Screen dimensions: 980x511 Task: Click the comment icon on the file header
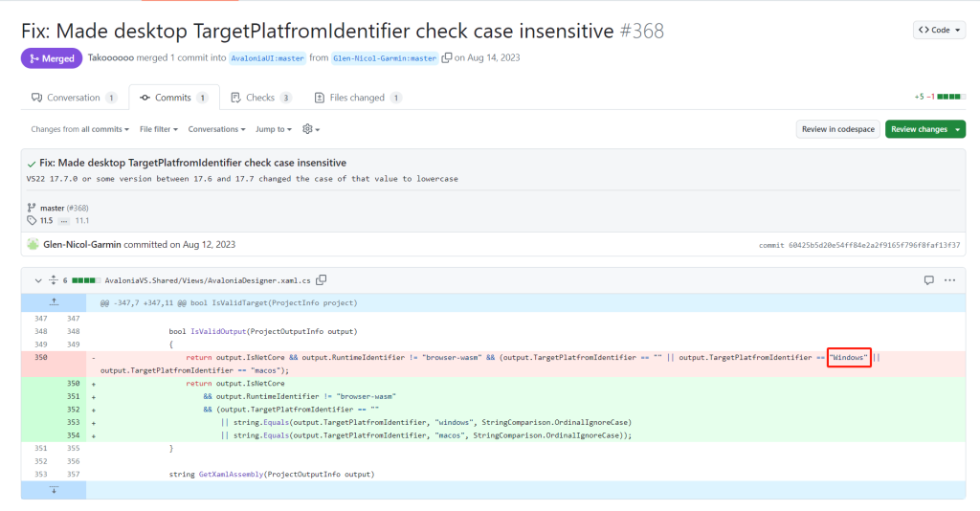click(928, 280)
